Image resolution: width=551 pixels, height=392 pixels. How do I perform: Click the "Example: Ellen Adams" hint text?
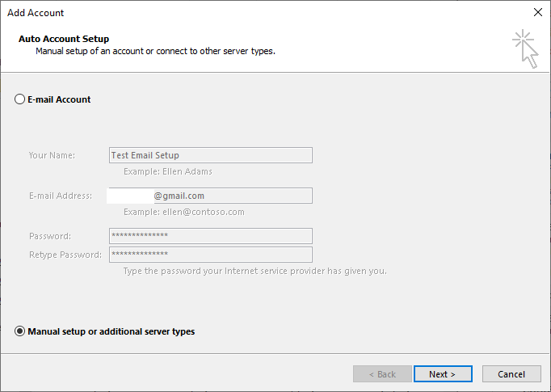(168, 171)
